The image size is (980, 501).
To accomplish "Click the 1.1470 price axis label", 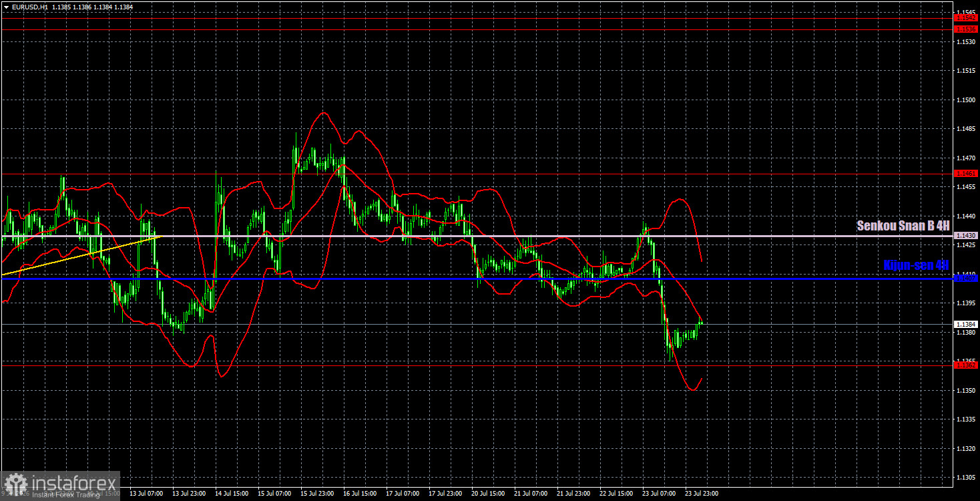I will coord(966,158).
